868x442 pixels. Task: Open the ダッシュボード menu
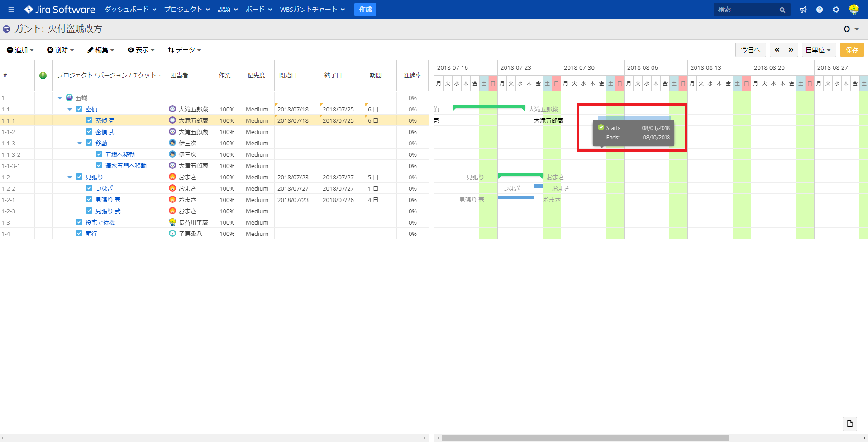click(x=130, y=10)
